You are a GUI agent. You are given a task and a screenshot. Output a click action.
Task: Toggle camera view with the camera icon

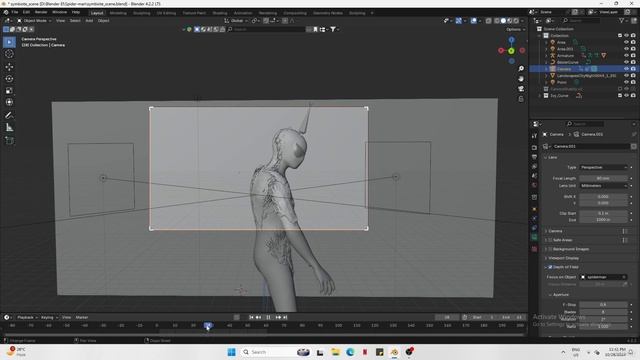tap(521, 89)
